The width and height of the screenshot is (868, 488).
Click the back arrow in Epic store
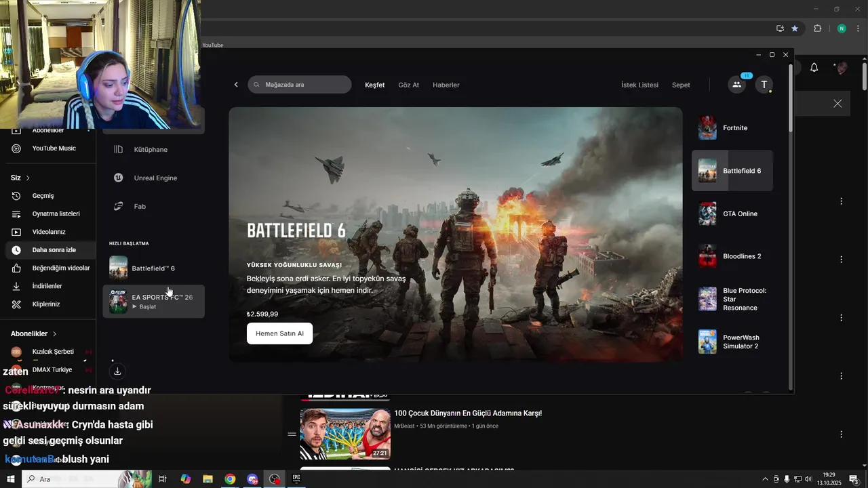[236, 85]
